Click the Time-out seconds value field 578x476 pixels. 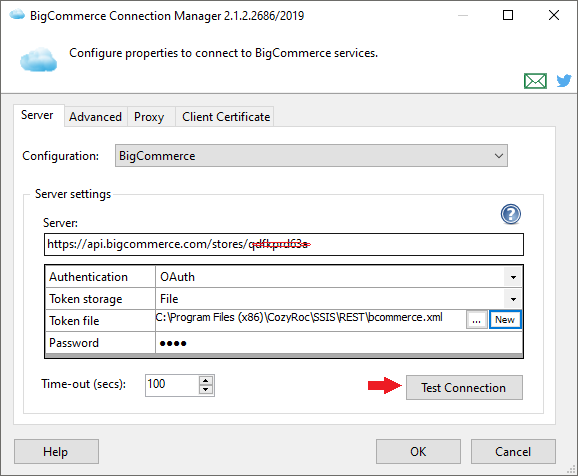tap(172, 385)
